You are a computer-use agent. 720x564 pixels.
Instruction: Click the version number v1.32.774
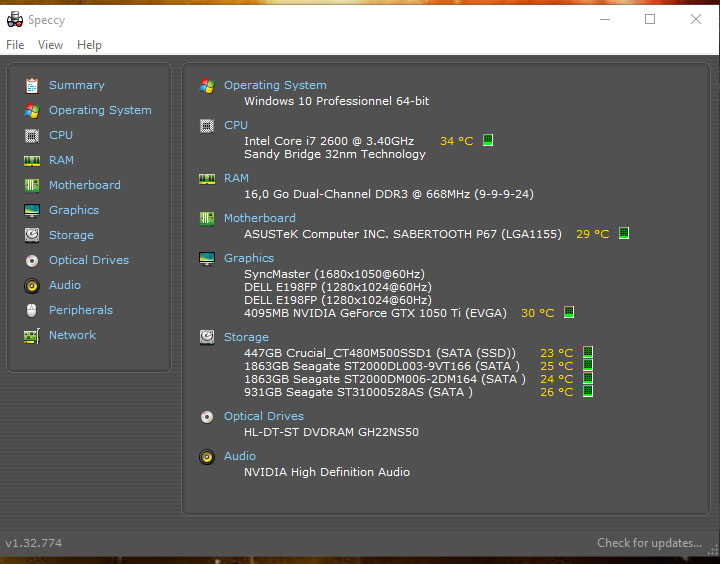point(34,543)
